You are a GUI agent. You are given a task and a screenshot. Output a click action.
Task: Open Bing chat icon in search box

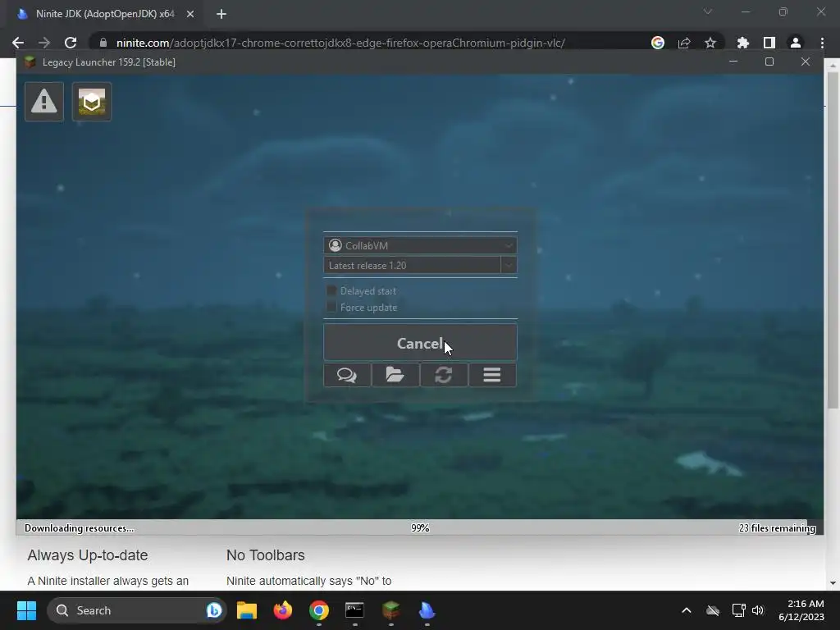pos(214,610)
